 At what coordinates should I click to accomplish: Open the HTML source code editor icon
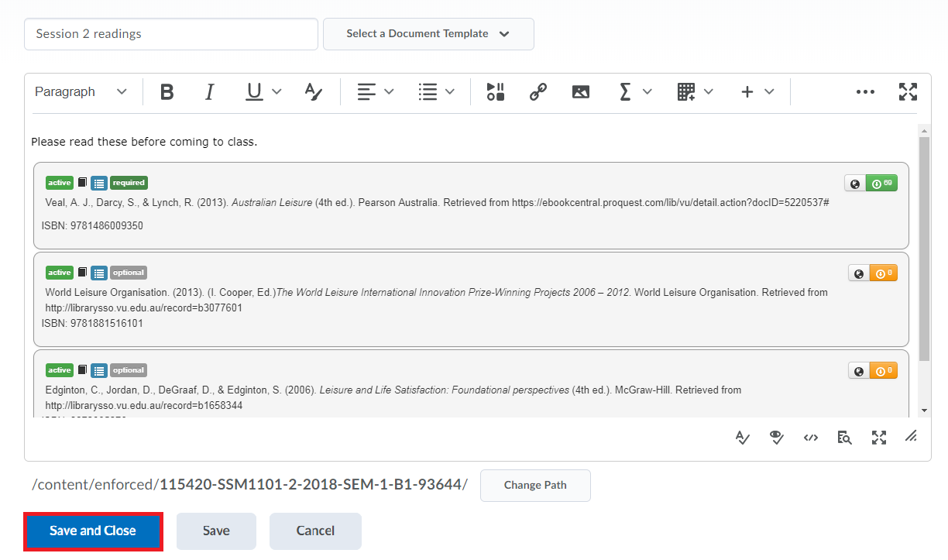(x=811, y=438)
